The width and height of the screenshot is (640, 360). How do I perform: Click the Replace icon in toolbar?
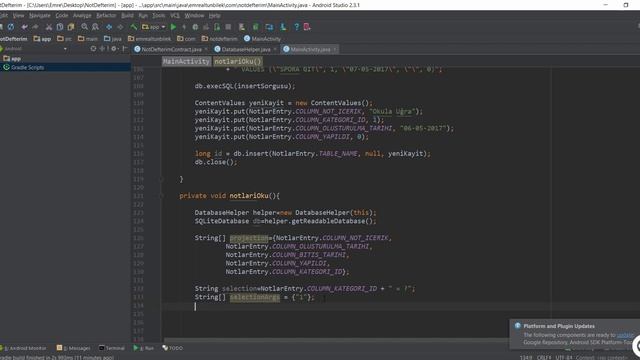tap(95, 27)
